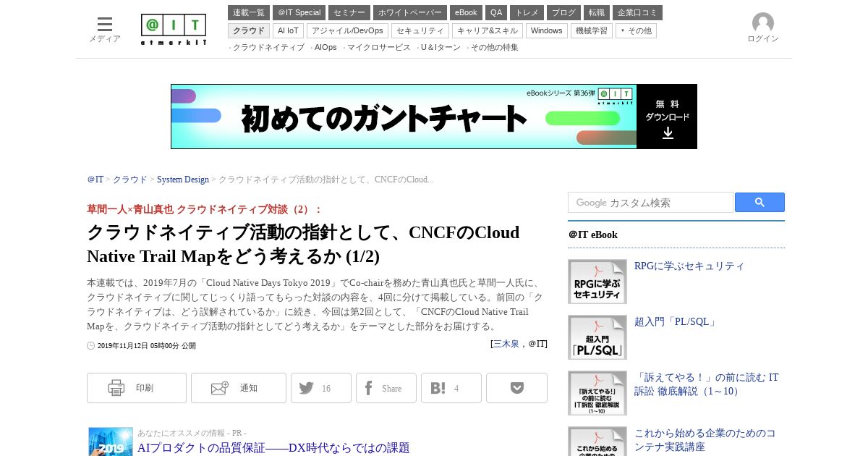Click the ＠IT eBook section heading
This screenshot has width=868, height=456.
[593, 235]
